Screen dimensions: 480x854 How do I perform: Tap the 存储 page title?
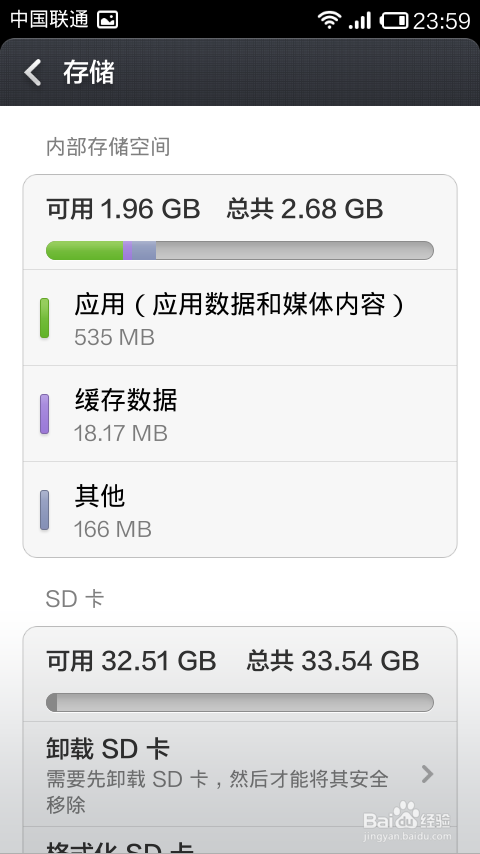(x=89, y=72)
